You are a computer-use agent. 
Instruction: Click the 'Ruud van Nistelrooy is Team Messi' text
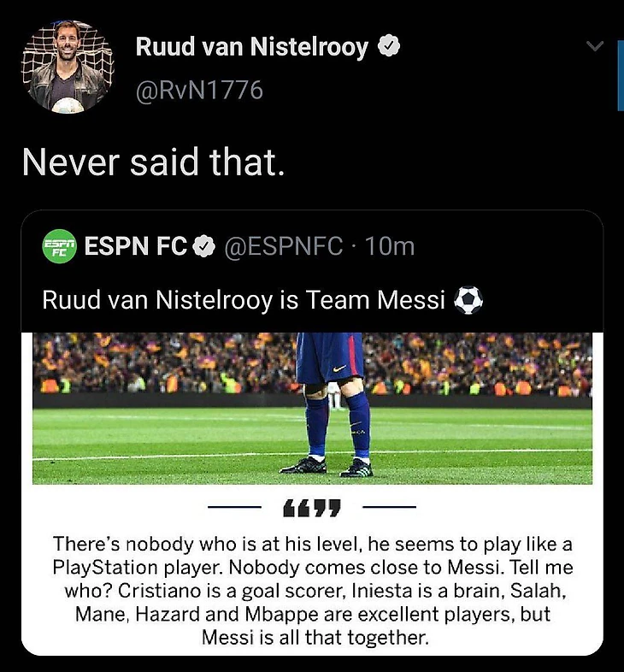(244, 299)
